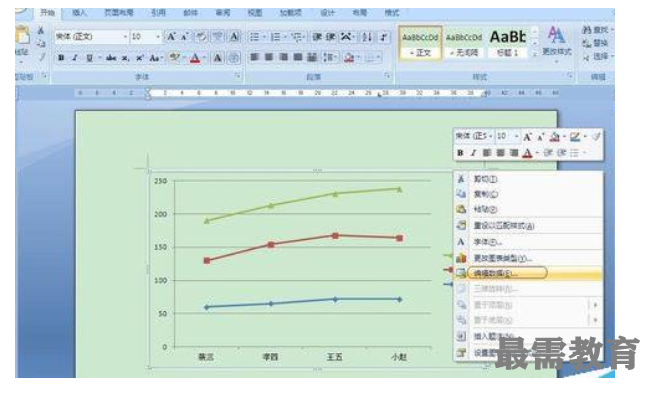Open the Bullets list dropdown arrow

click(264, 37)
